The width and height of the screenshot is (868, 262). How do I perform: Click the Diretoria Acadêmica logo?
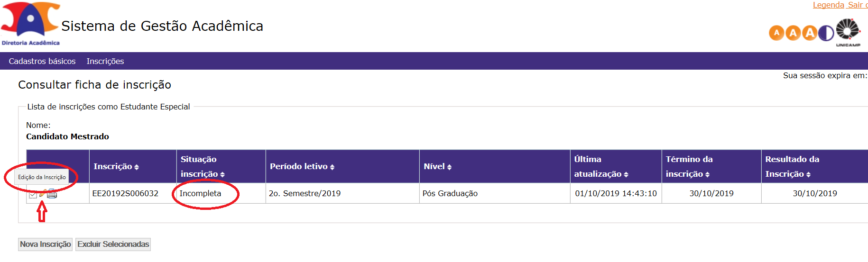click(x=30, y=24)
